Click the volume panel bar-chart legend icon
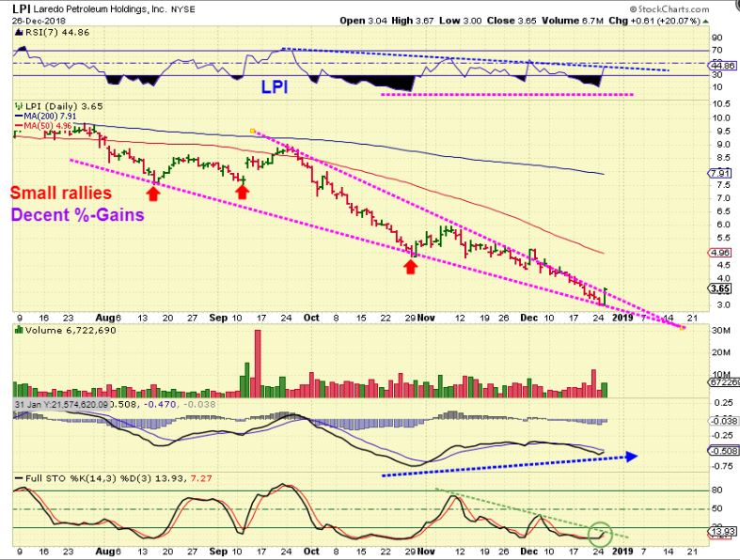This screenshot has width=740, height=560. pos(19,330)
